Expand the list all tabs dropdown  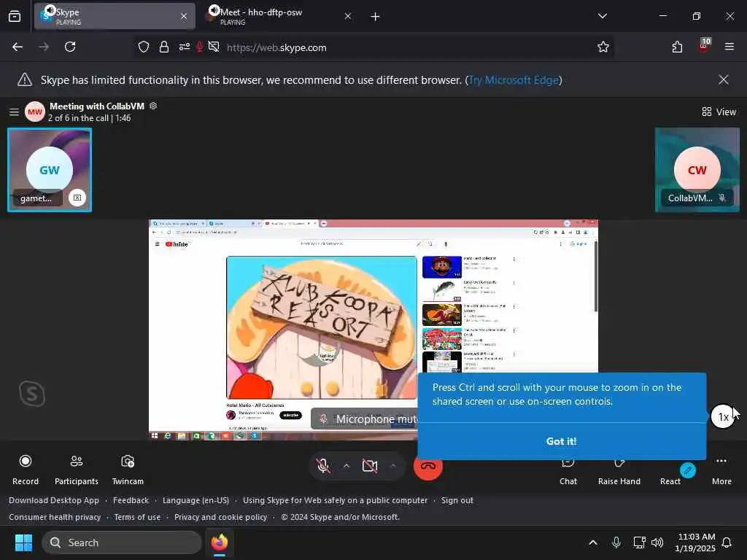click(602, 16)
